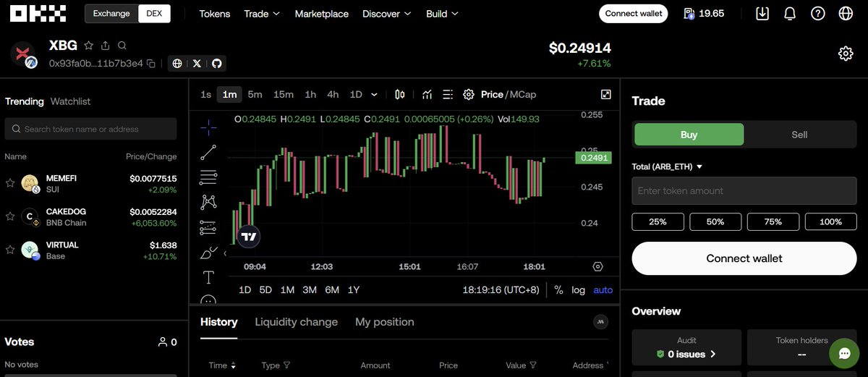Open the help question-mark icon
The width and height of the screenshot is (868, 377).
818,14
